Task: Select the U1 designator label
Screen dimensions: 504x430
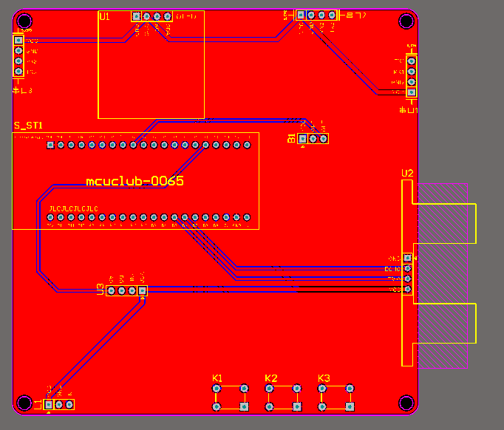Action: coord(104,16)
